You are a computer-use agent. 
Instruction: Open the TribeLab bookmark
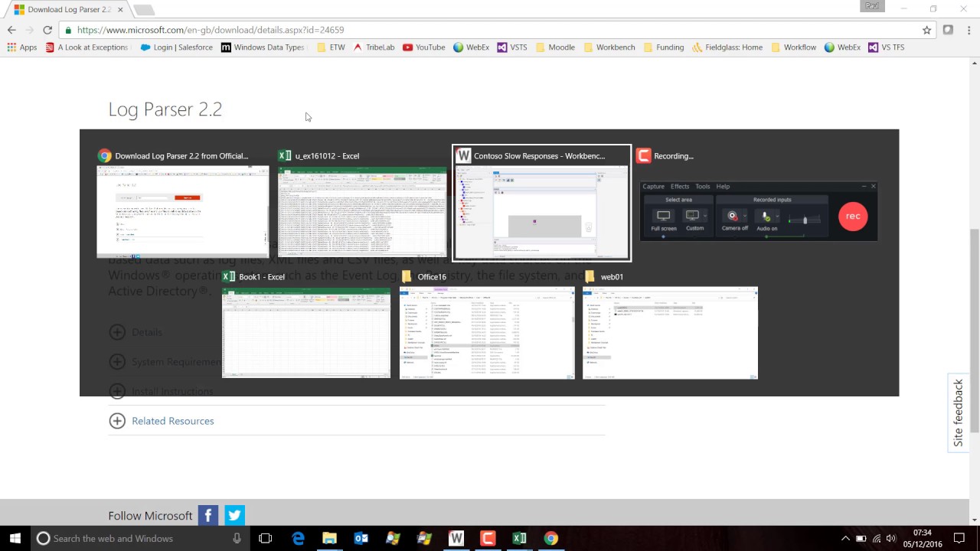coord(374,47)
